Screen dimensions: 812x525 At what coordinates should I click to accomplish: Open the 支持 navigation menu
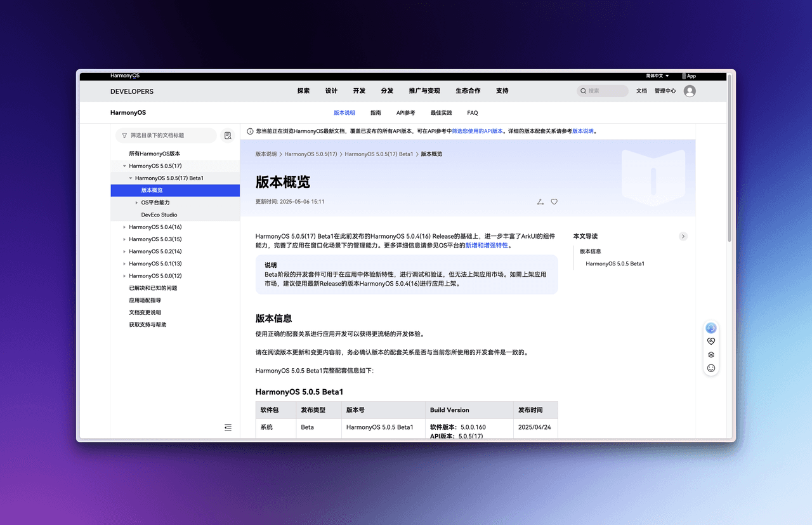click(502, 91)
